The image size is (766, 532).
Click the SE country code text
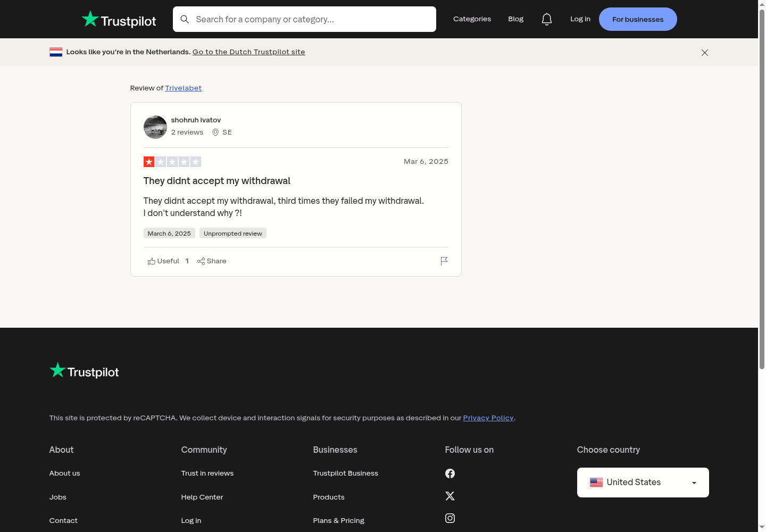click(227, 132)
